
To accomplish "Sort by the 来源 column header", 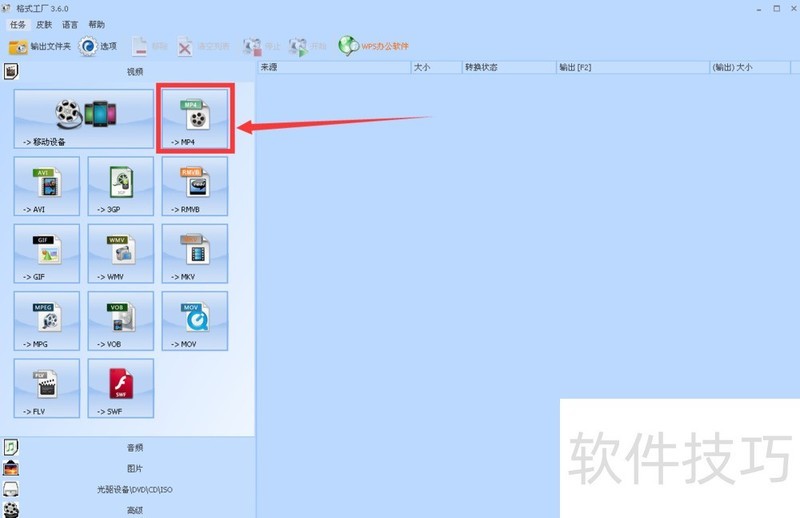I will coord(334,67).
